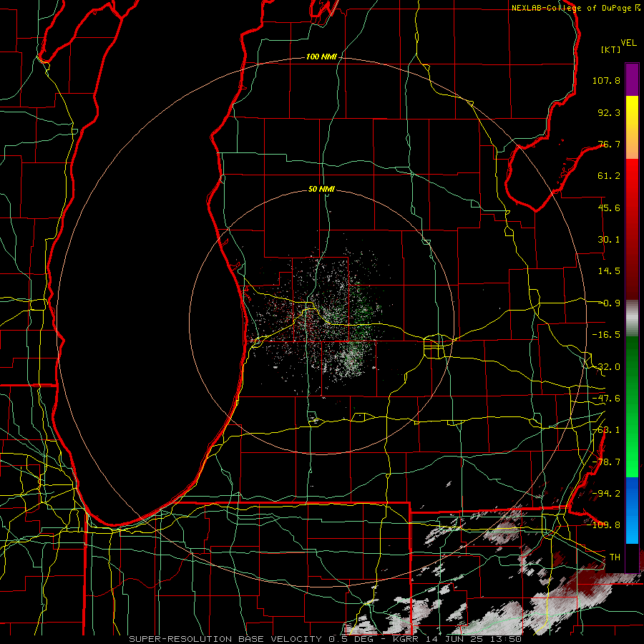Select the 76.7 velocity scale value
The height and width of the screenshot is (644, 644).
[x=609, y=144]
